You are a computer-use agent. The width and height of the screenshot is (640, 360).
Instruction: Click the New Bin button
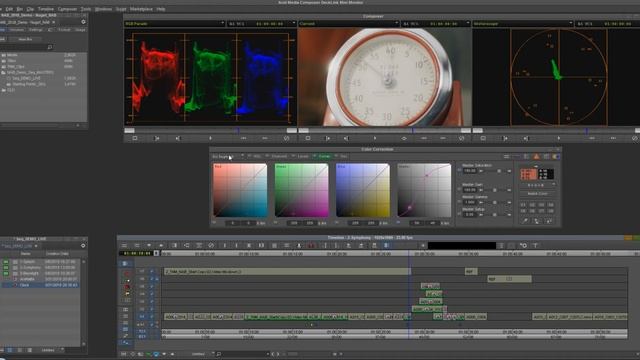(25, 39)
